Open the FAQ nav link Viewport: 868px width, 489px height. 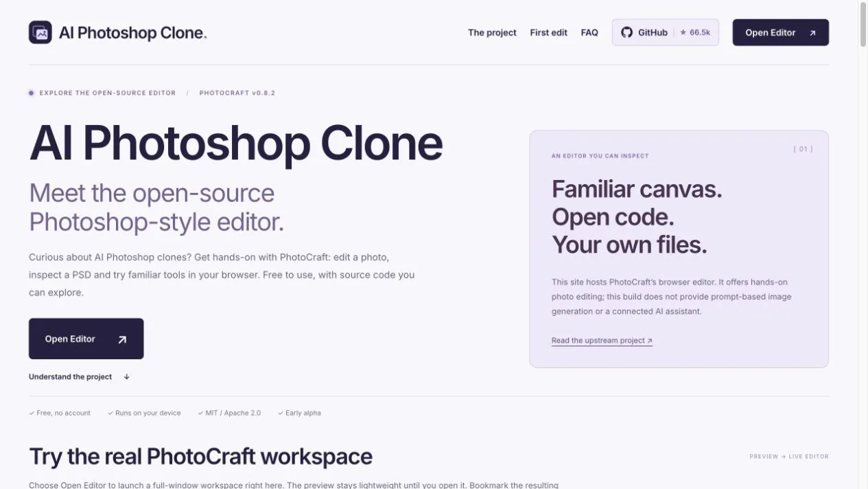click(x=589, y=32)
